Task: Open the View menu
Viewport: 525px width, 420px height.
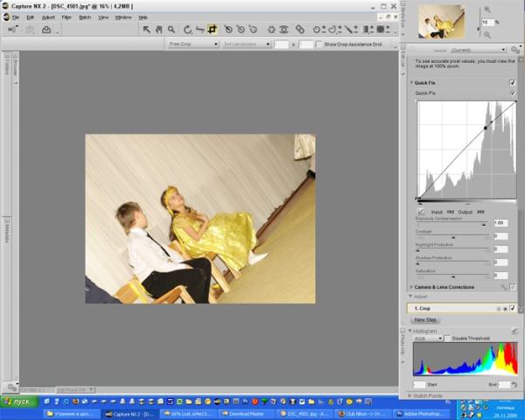Action: click(103, 17)
